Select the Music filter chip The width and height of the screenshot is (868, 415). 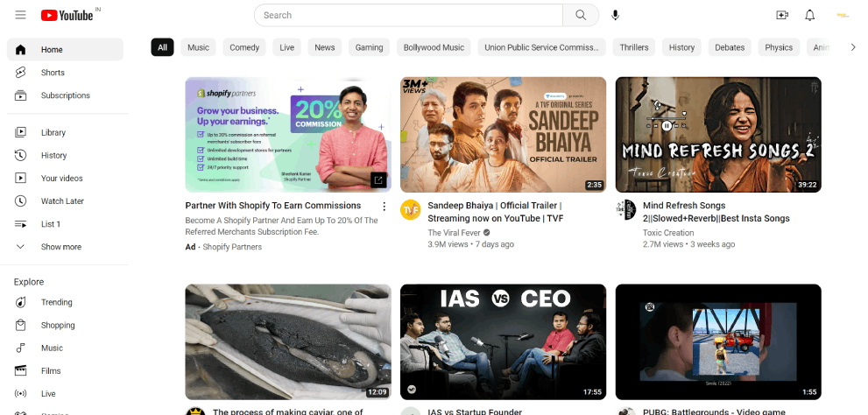point(198,47)
